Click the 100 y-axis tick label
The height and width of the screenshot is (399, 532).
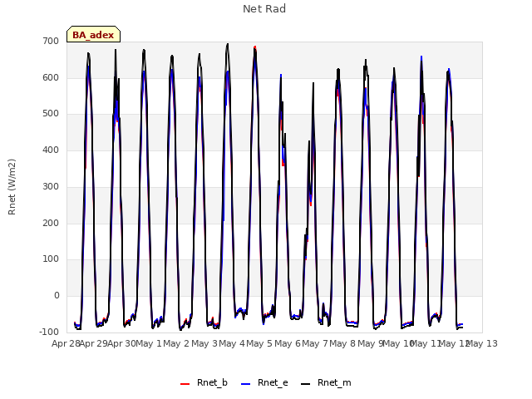[51, 259]
